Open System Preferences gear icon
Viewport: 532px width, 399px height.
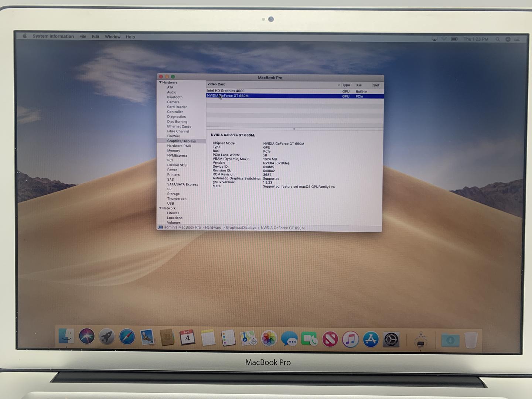[391, 340]
